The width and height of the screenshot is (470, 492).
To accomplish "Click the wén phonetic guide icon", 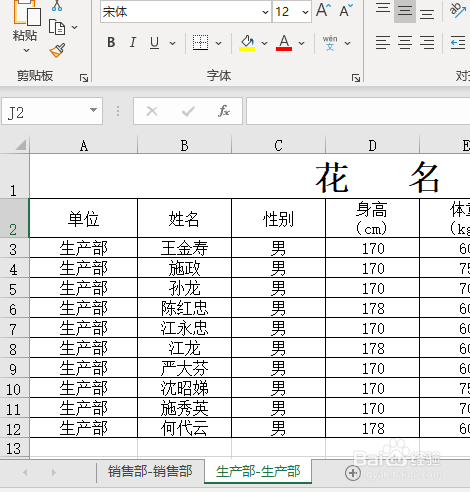I will (x=330, y=43).
